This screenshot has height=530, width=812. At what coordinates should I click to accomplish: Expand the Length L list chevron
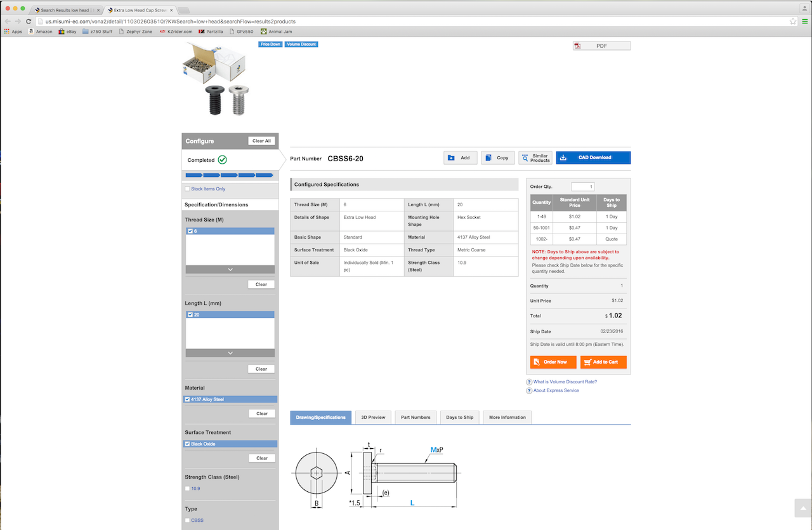tap(230, 353)
